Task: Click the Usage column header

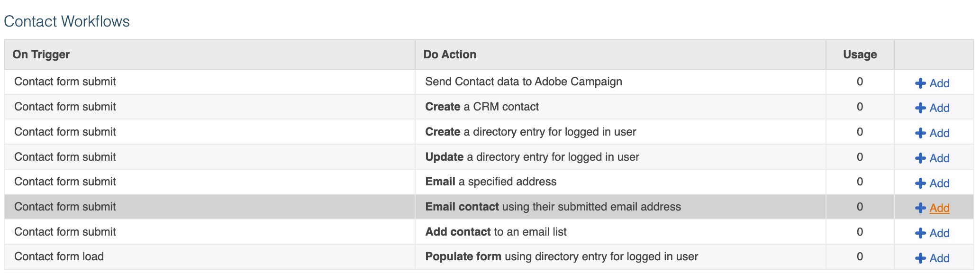Action: click(x=860, y=55)
